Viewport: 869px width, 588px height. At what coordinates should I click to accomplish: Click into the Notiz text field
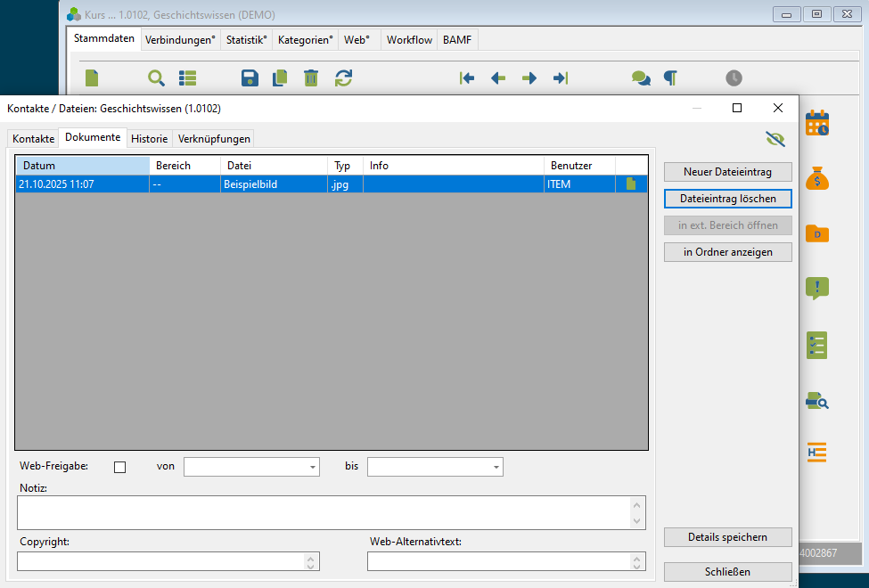tap(332, 512)
